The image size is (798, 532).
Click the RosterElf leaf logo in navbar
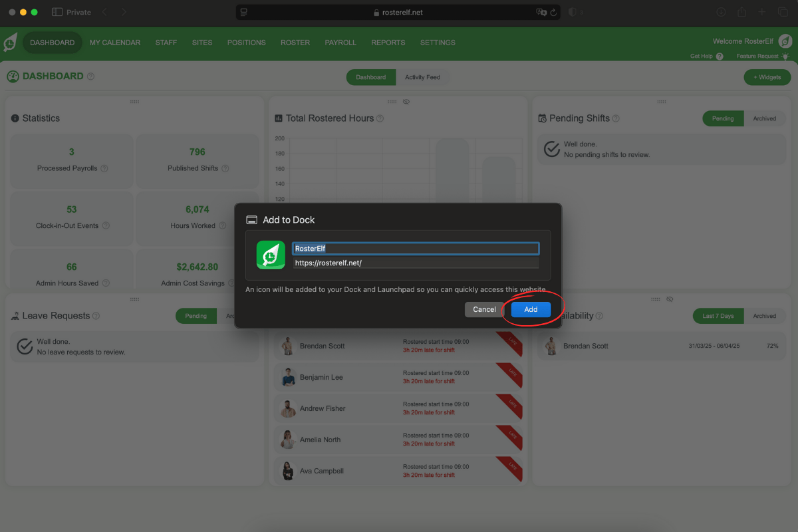tap(11, 43)
